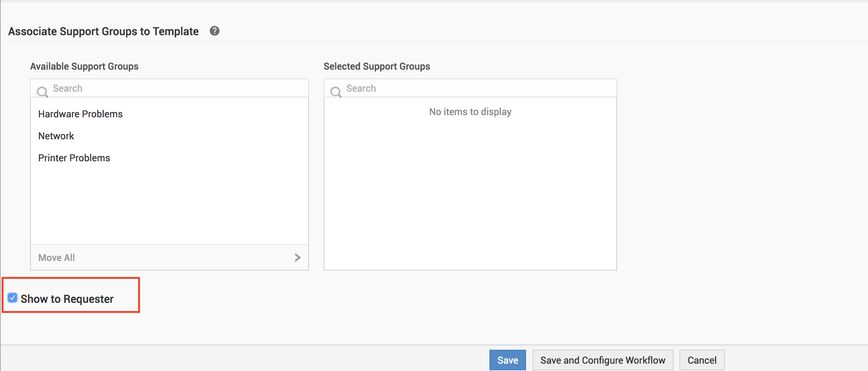Image resolution: width=868 pixels, height=371 pixels.
Task: Select the Network support group
Action: click(x=56, y=136)
